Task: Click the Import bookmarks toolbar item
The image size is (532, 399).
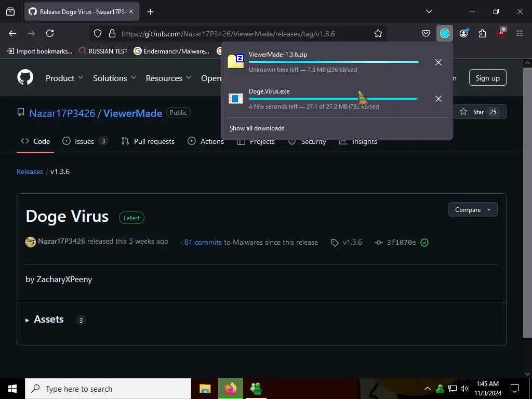Action: click(x=39, y=51)
